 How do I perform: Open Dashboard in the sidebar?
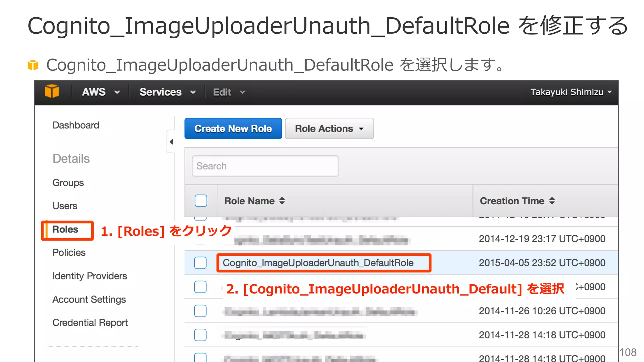(76, 125)
